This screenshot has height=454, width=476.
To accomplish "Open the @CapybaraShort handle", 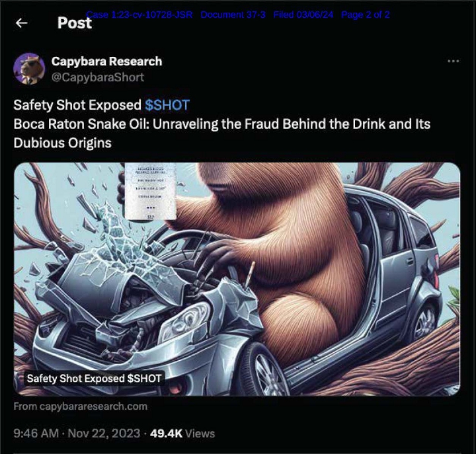I will tap(97, 77).
